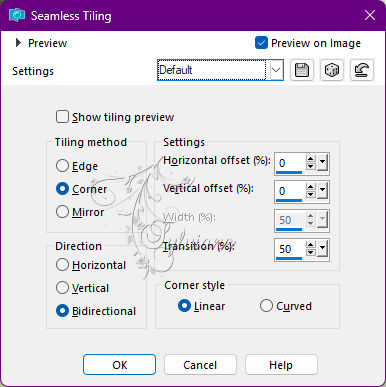Increase Transition value with up arrow

click(311, 245)
